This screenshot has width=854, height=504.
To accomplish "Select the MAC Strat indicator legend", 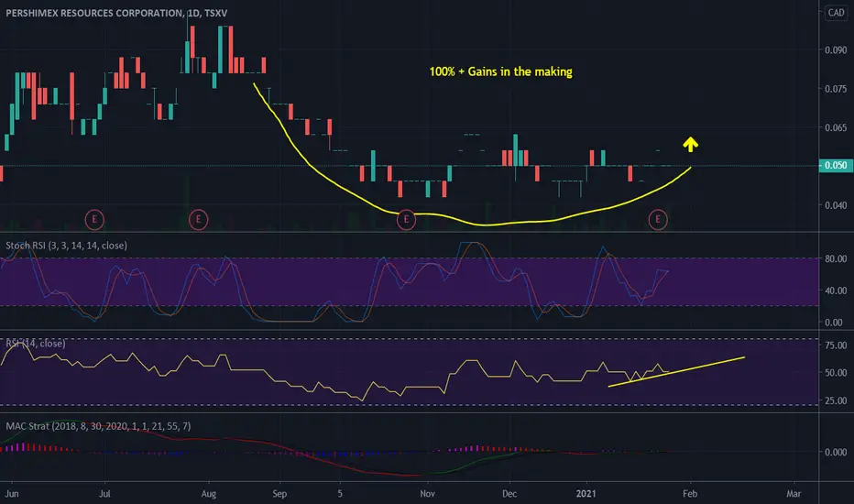I will pos(98,426).
